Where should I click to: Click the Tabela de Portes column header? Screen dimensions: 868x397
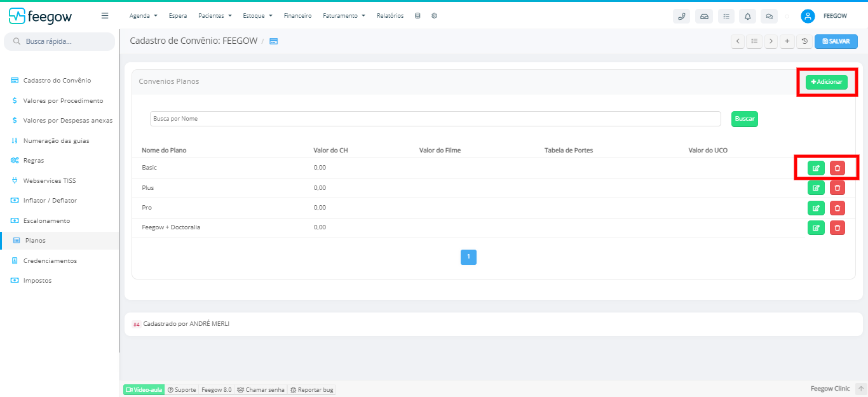tap(569, 151)
